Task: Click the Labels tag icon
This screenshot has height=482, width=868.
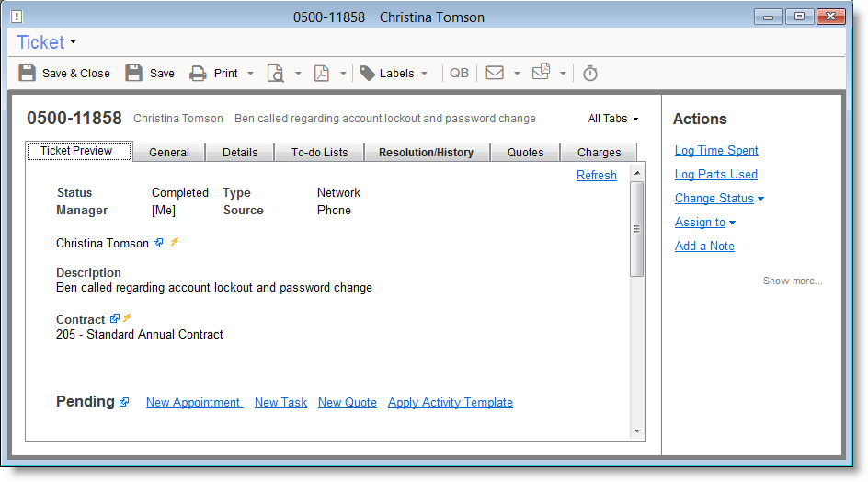Action: point(367,74)
